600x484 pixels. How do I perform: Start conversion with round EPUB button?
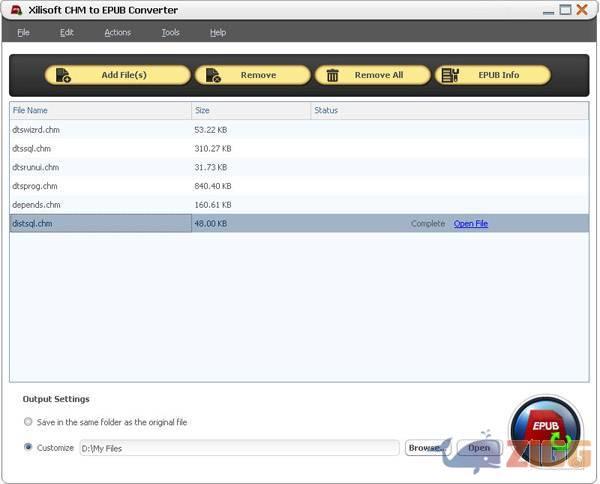click(x=546, y=432)
